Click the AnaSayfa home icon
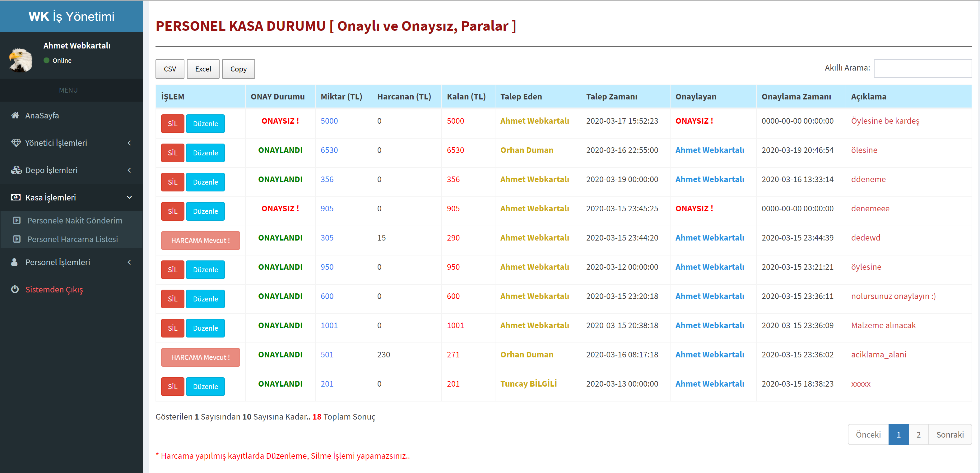 click(15, 115)
